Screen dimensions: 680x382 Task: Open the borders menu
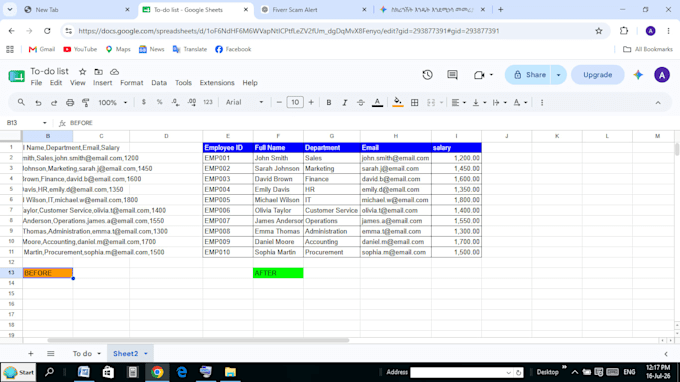click(x=415, y=102)
